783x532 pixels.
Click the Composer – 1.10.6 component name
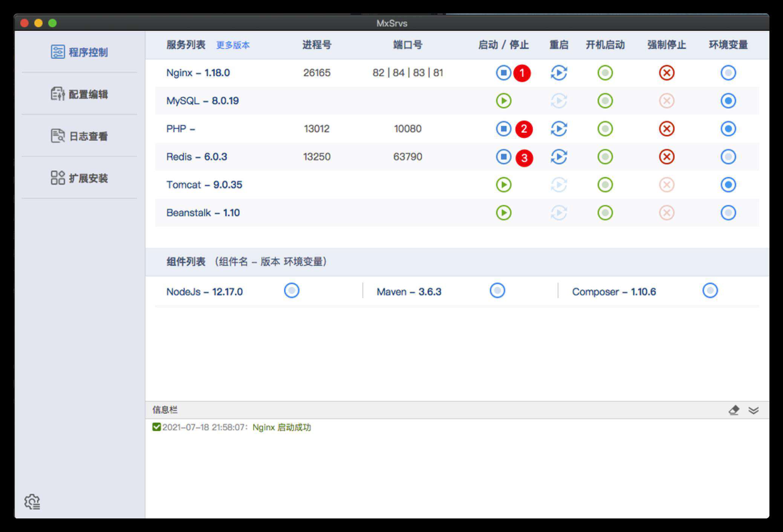tap(614, 292)
